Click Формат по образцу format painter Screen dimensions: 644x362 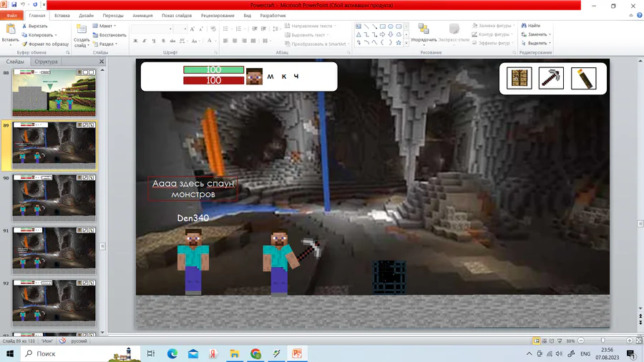click(x=45, y=44)
